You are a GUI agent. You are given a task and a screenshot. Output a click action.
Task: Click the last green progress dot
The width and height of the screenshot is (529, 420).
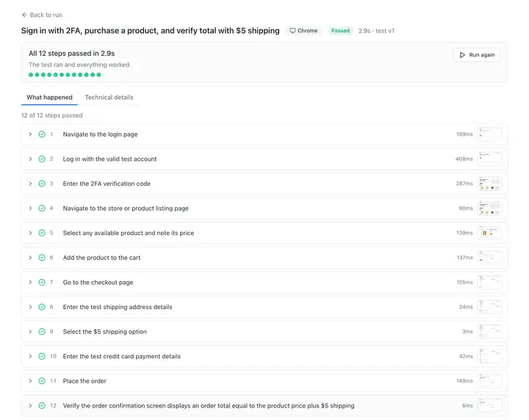pyautogui.click(x=99, y=75)
